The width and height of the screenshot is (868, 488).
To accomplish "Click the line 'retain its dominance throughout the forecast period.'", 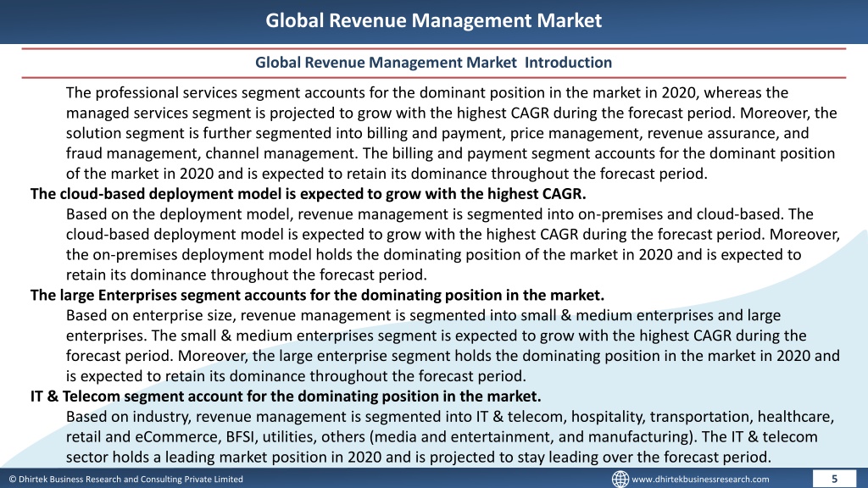I will point(247,275).
